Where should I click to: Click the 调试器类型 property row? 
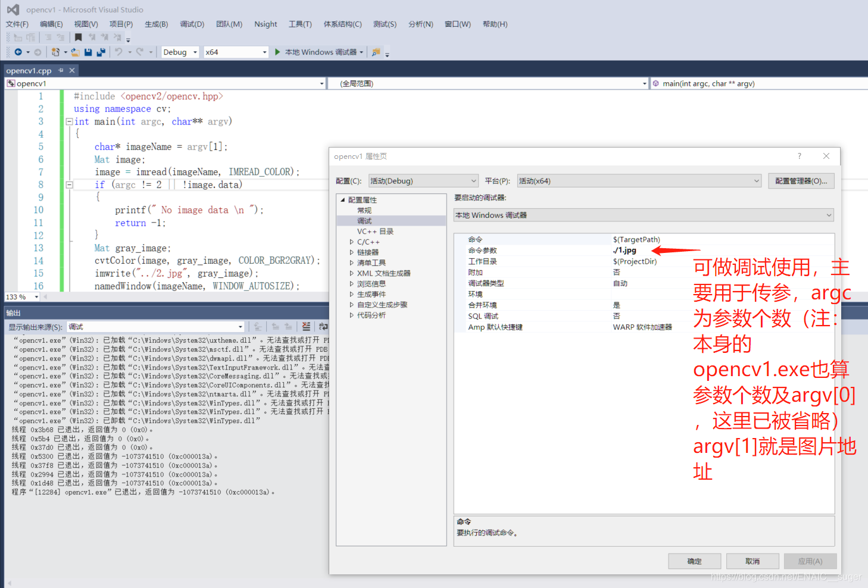644,283
